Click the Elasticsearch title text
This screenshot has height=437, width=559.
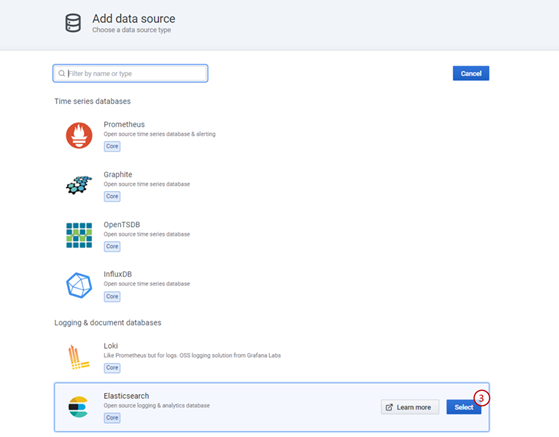pos(126,396)
